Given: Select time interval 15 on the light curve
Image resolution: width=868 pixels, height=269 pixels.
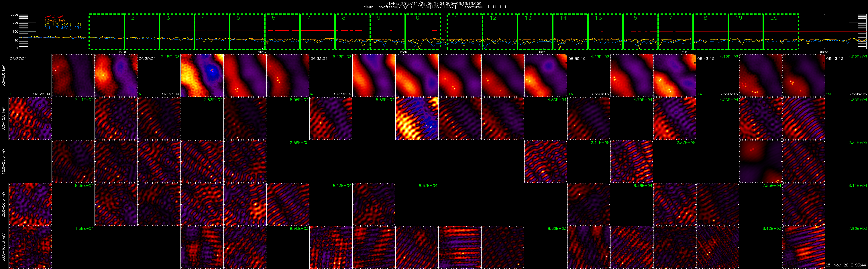Looking at the screenshot, I should [606, 32].
